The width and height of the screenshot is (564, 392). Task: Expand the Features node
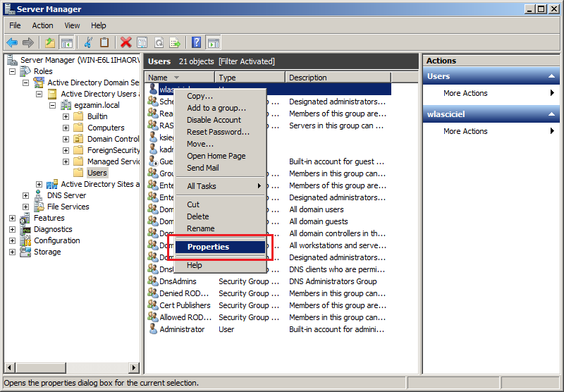tap(12, 219)
